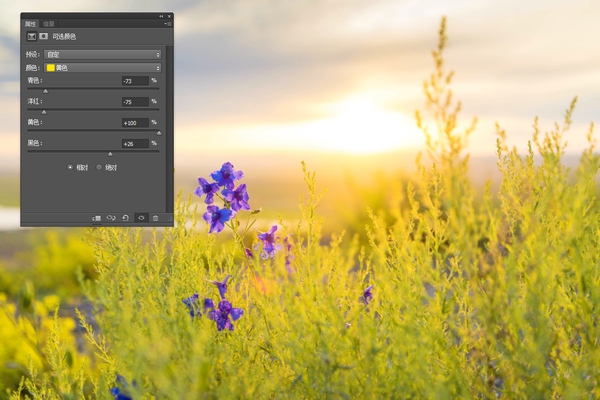Click the 洋红 (Magenta) value field -75
The width and height of the screenshot is (600, 400).
coord(135,102)
